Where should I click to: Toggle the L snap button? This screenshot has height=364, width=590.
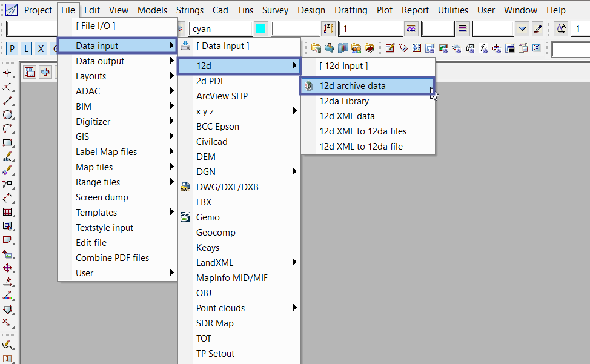[x=26, y=49]
